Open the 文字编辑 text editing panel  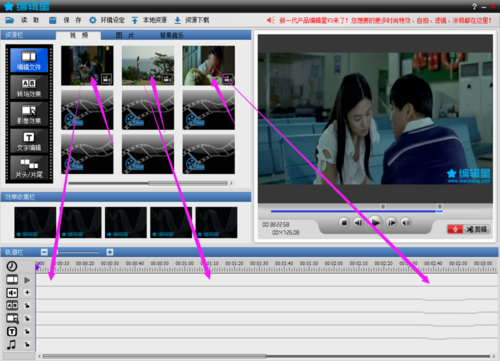click(x=29, y=141)
